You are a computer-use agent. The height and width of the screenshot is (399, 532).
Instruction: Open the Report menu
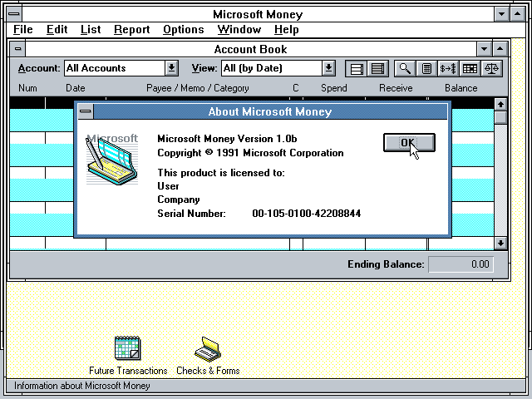click(x=131, y=29)
